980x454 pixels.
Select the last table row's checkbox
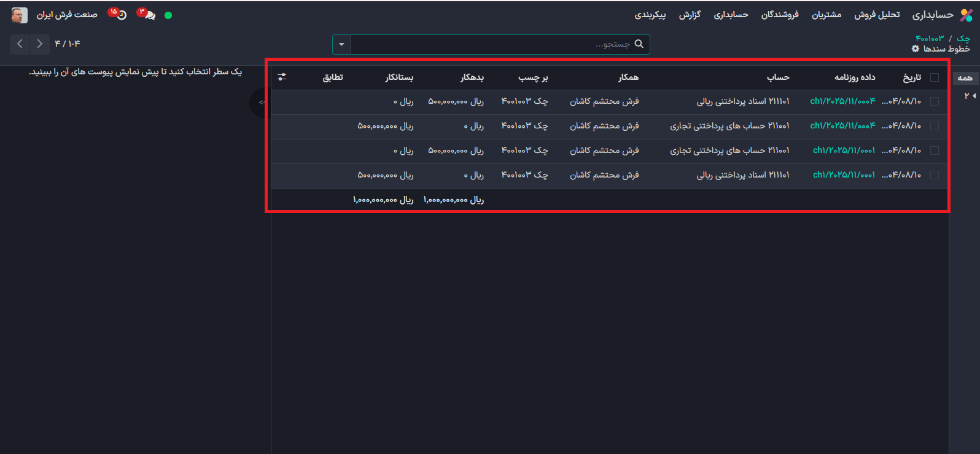[934, 175]
